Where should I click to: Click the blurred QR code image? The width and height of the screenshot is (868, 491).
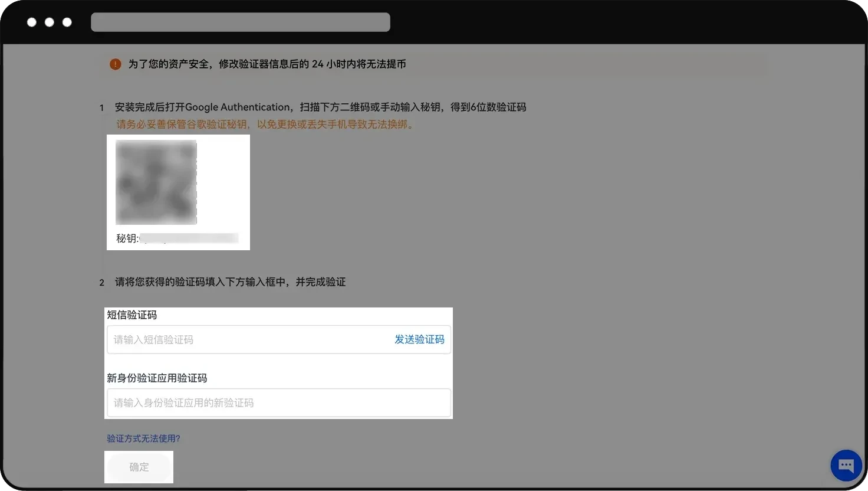156,182
